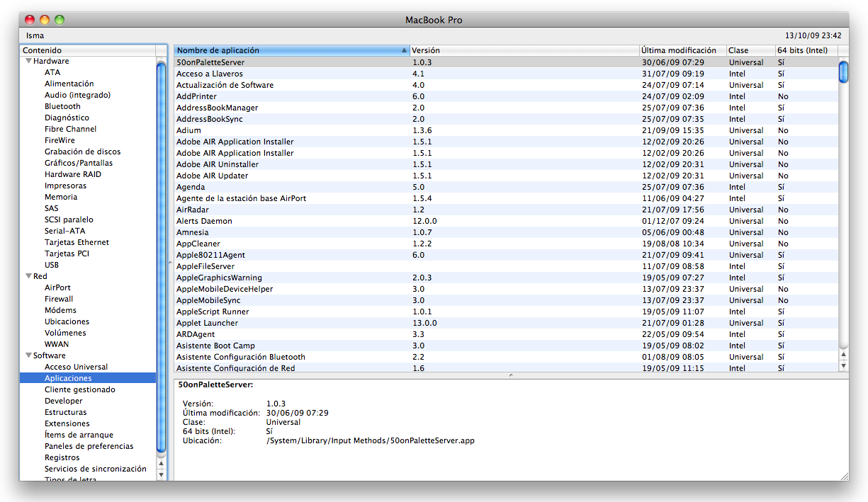
Task: Collapse the Red section triangle
Action: (28, 277)
